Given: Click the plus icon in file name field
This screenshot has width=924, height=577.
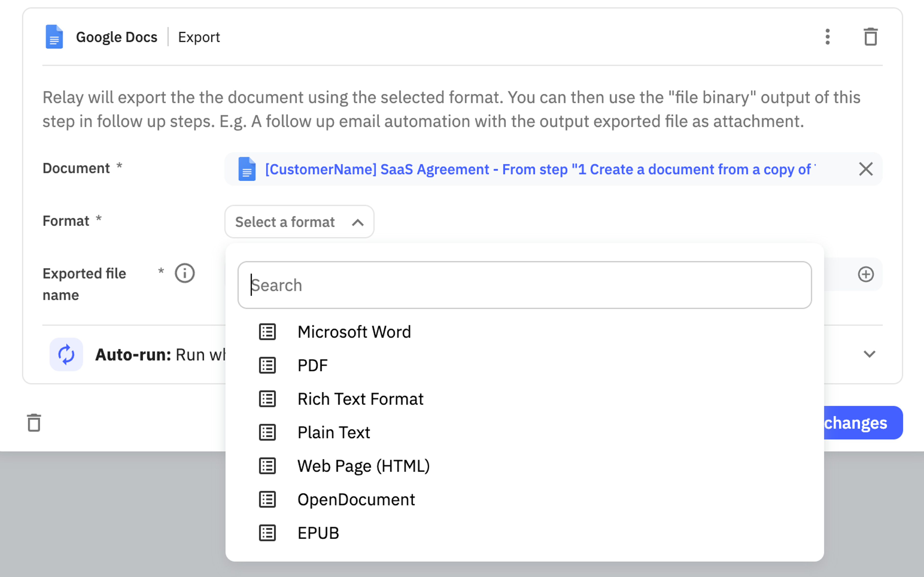Looking at the screenshot, I should [866, 274].
